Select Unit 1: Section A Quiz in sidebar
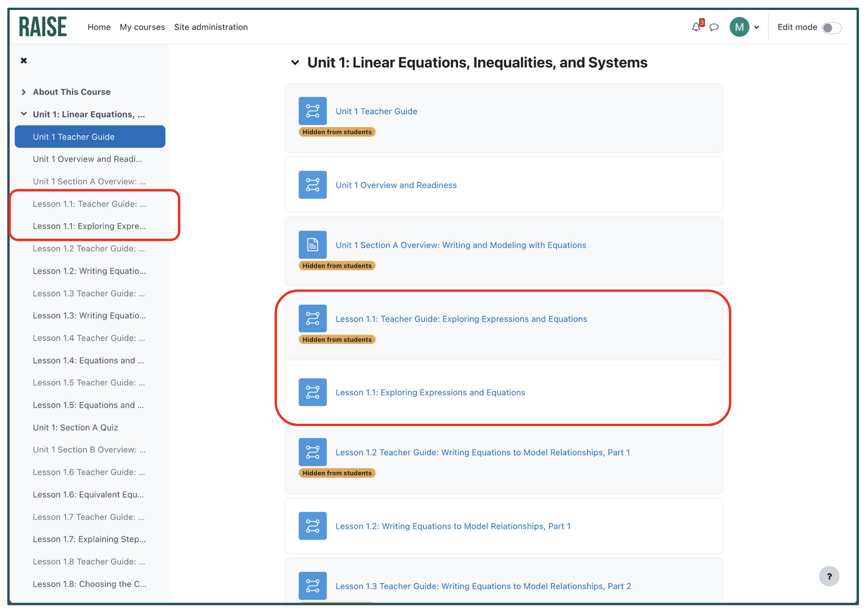 75,427
